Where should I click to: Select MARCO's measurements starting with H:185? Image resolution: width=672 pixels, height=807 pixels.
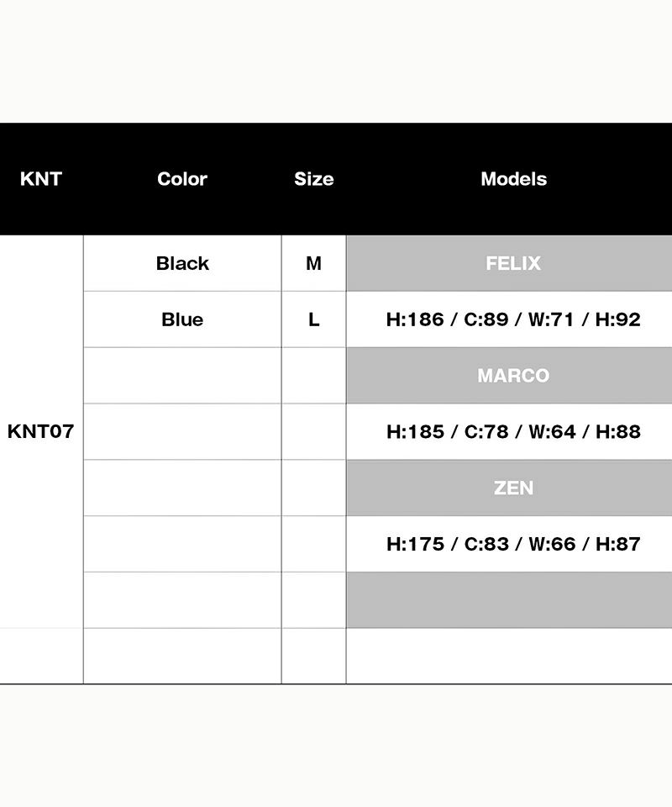pos(513,431)
